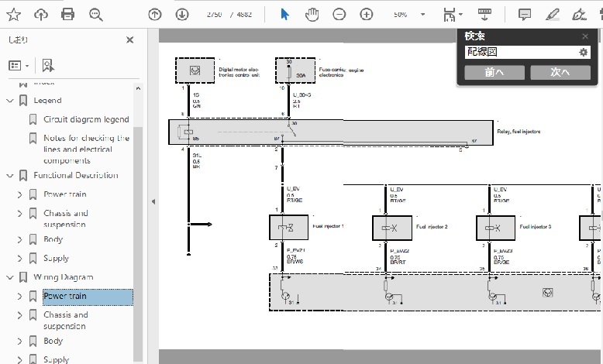Focus the search text field
603x364 pixels.
[x=521, y=52]
